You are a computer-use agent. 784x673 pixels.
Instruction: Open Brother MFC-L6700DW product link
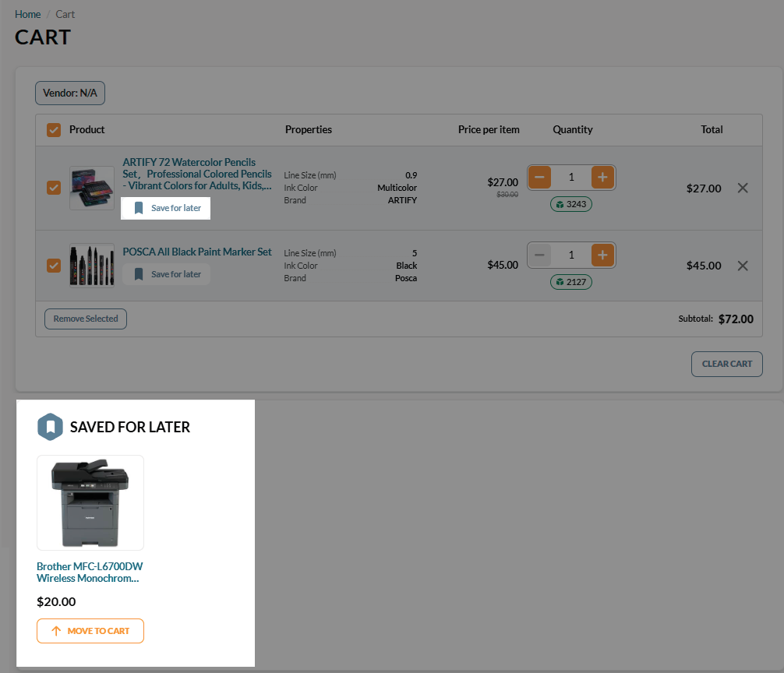pos(90,572)
